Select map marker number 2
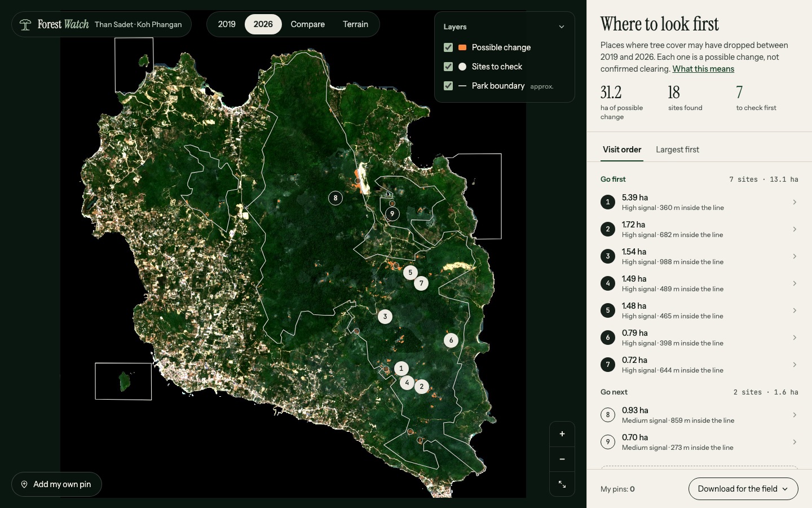812x508 pixels. [x=422, y=387]
